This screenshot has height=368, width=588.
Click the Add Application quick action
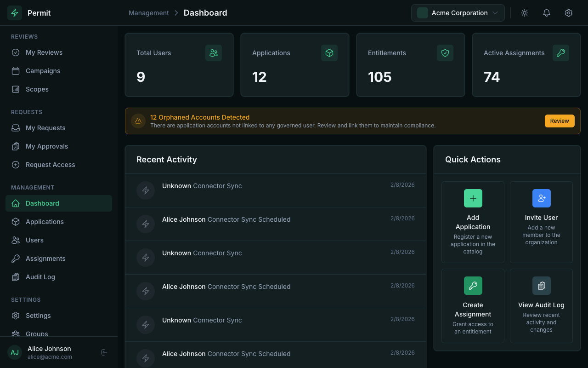point(473,222)
